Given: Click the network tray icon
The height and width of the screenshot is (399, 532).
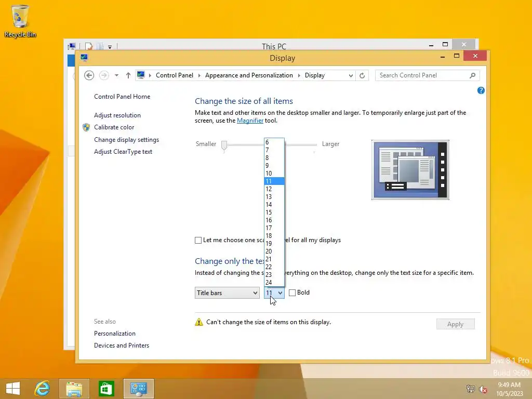Looking at the screenshot, I should (x=470, y=389).
